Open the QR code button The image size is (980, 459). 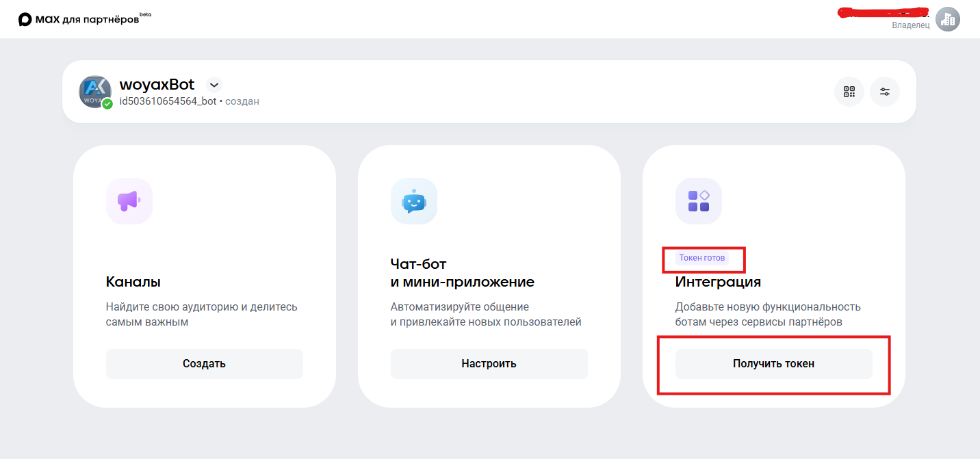849,92
